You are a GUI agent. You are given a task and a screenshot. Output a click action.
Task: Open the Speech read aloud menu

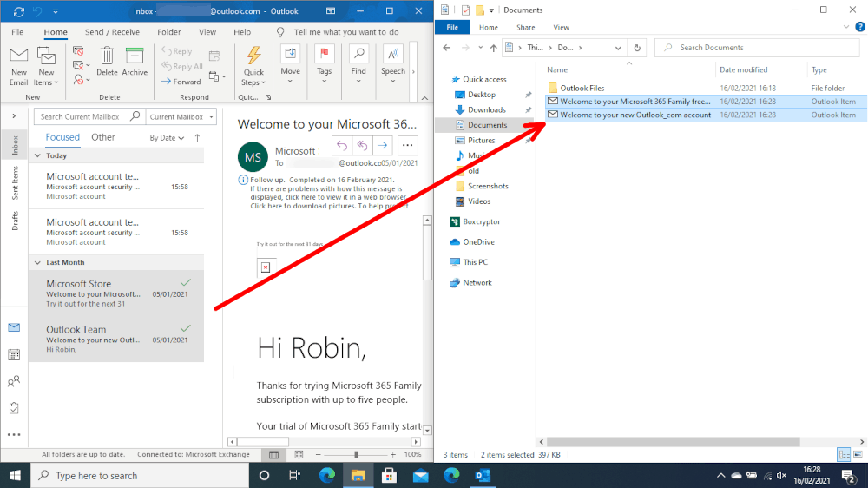pos(392,65)
